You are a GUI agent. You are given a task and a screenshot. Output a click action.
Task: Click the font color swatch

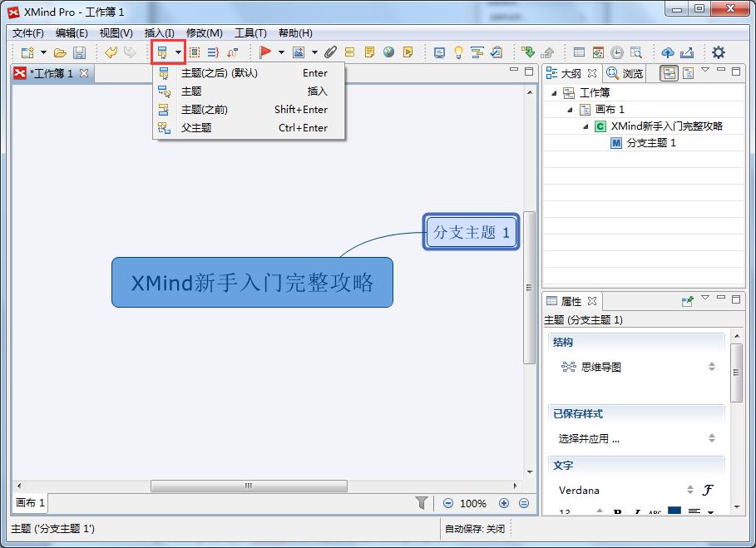coord(675,510)
